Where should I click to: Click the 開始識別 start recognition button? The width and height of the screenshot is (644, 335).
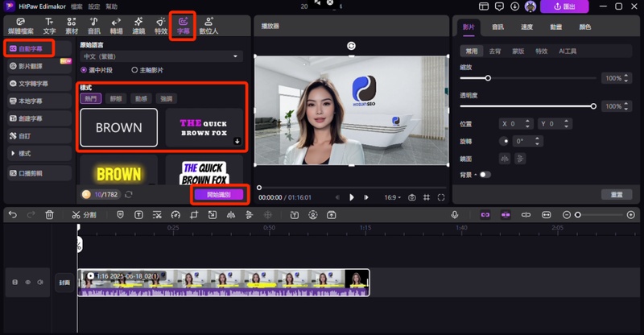point(217,194)
